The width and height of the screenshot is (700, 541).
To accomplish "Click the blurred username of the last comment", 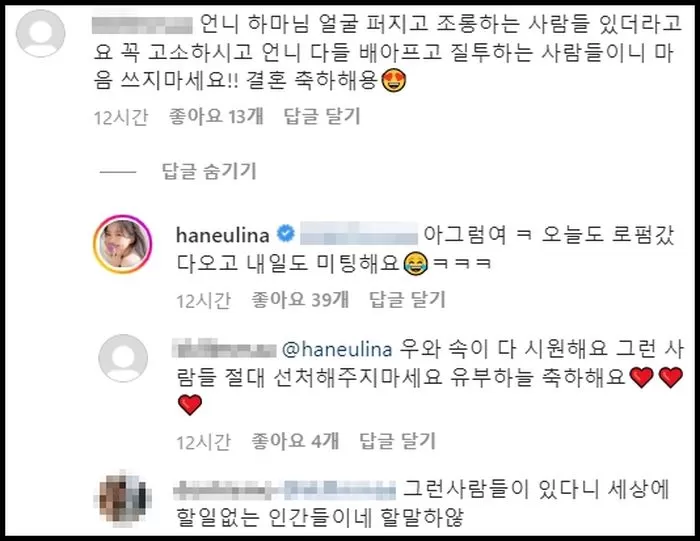I will click(x=284, y=490).
